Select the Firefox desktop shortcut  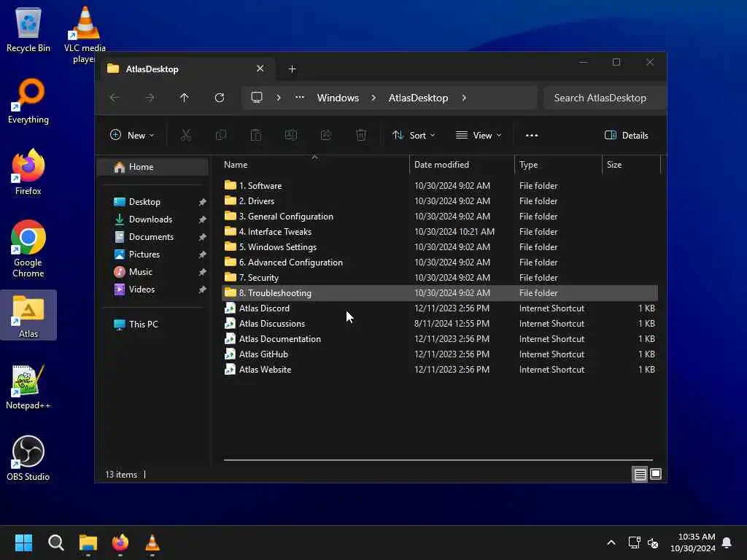[x=28, y=172]
